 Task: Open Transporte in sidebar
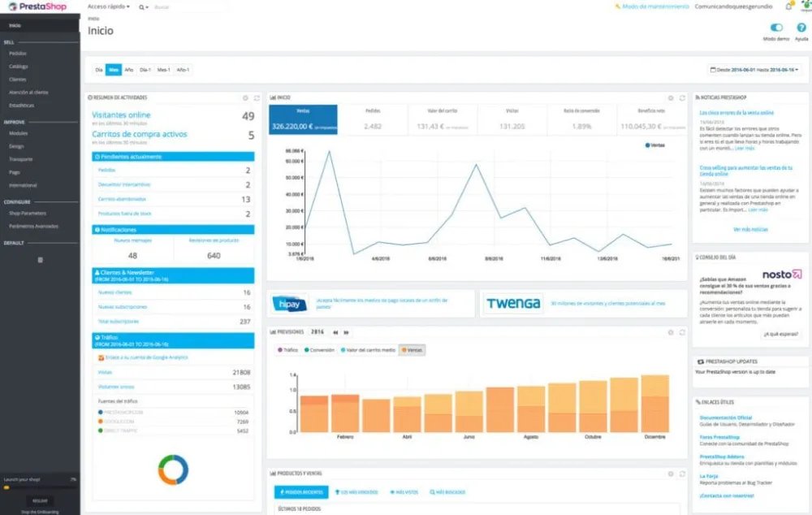[x=21, y=159]
